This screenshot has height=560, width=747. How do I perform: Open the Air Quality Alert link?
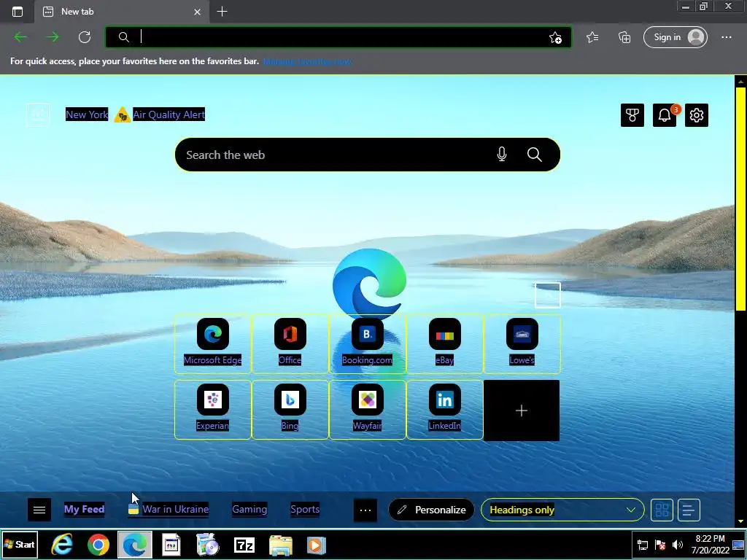click(169, 114)
